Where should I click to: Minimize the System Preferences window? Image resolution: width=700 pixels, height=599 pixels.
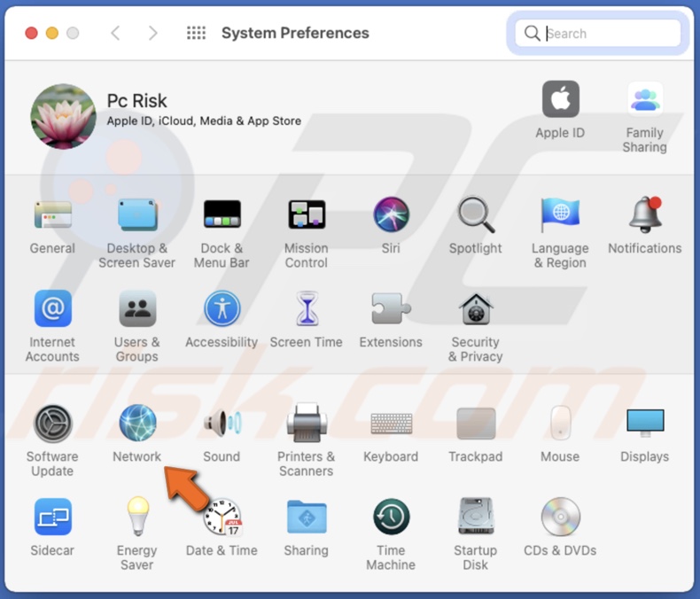point(52,33)
